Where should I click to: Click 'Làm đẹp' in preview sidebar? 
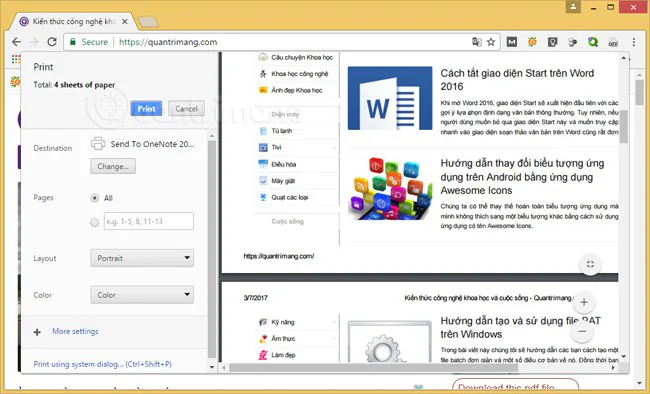[x=283, y=355]
